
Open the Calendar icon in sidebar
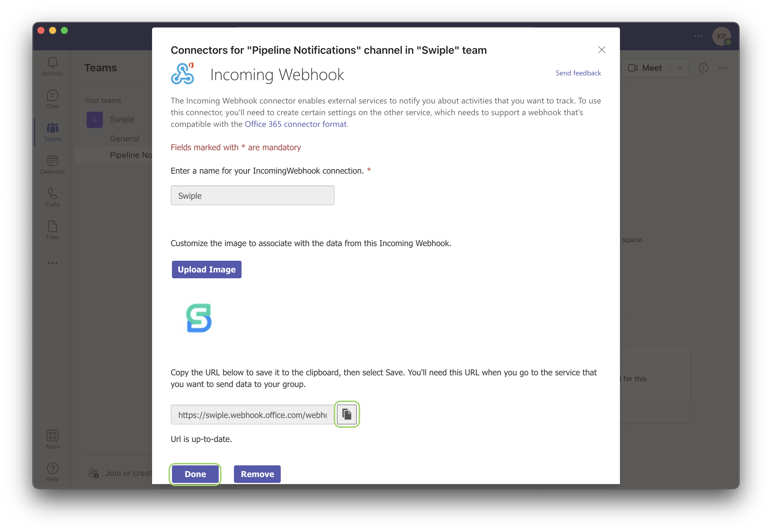click(x=52, y=165)
